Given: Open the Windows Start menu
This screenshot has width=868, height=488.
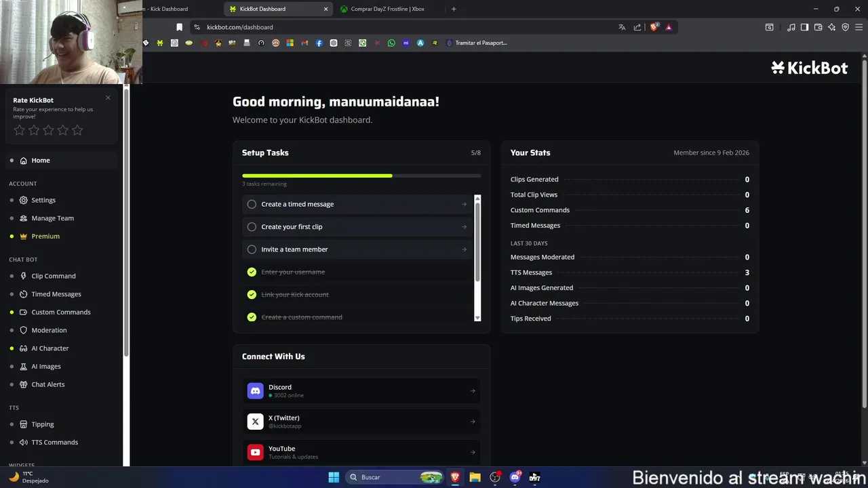Looking at the screenshot, I should click(334, 477).
